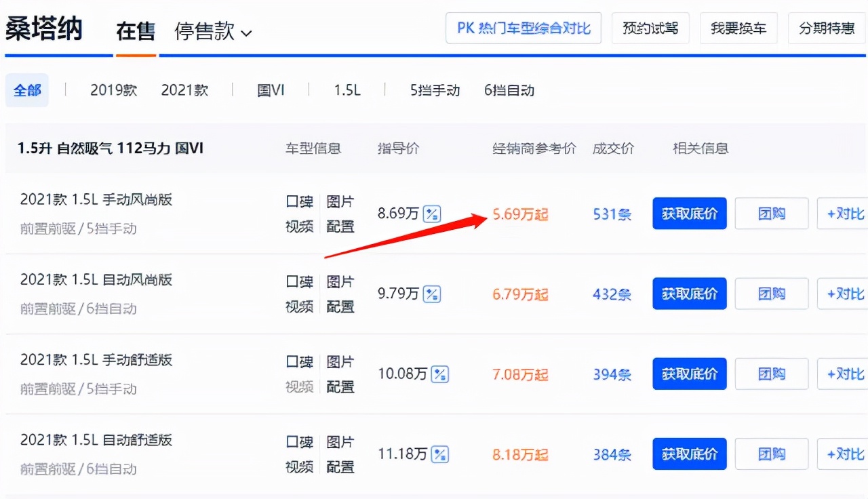868x499 pixels.
Task: Add 手动舒适版 to +对比
Action: click(843, 374)
